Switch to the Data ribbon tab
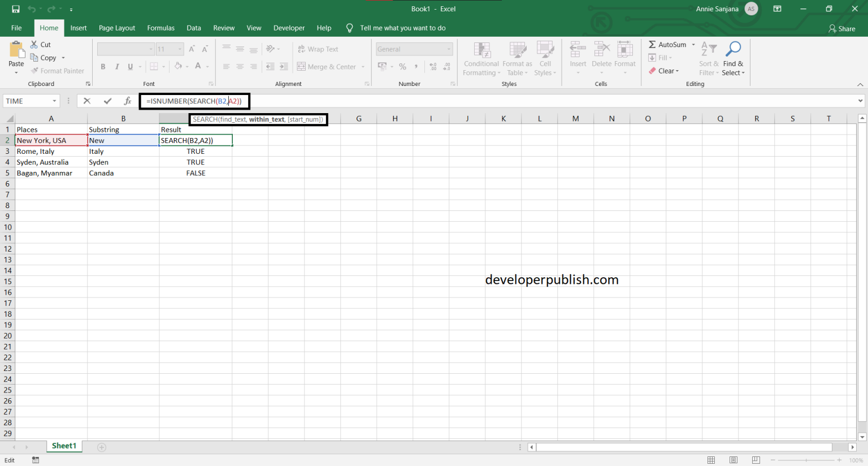Screen dimensions: 868x466 (194, 28)
